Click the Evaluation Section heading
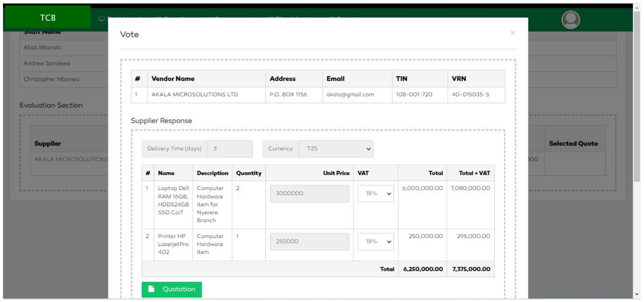Screen dimensions: 644x302 pos(51,105)
